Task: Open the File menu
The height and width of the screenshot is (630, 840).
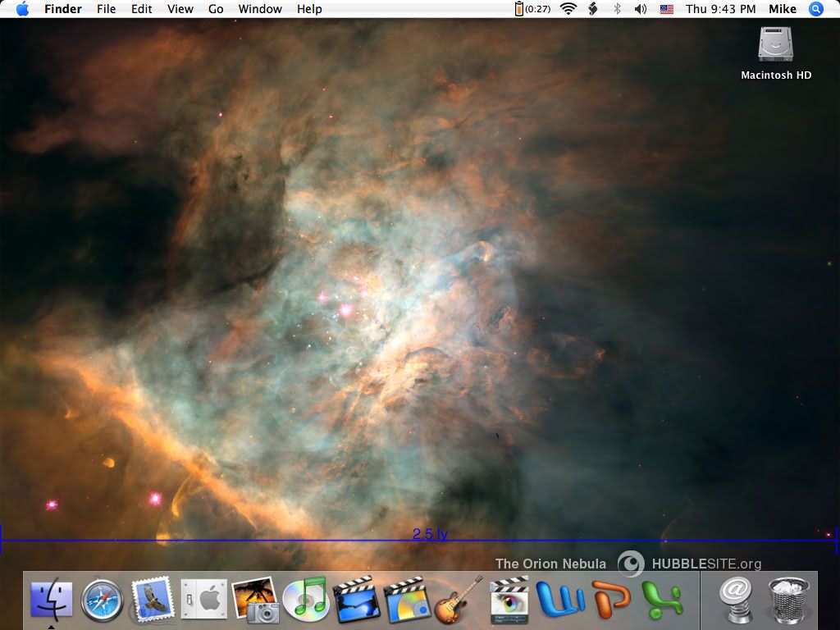Action: (x=106, y=8)
